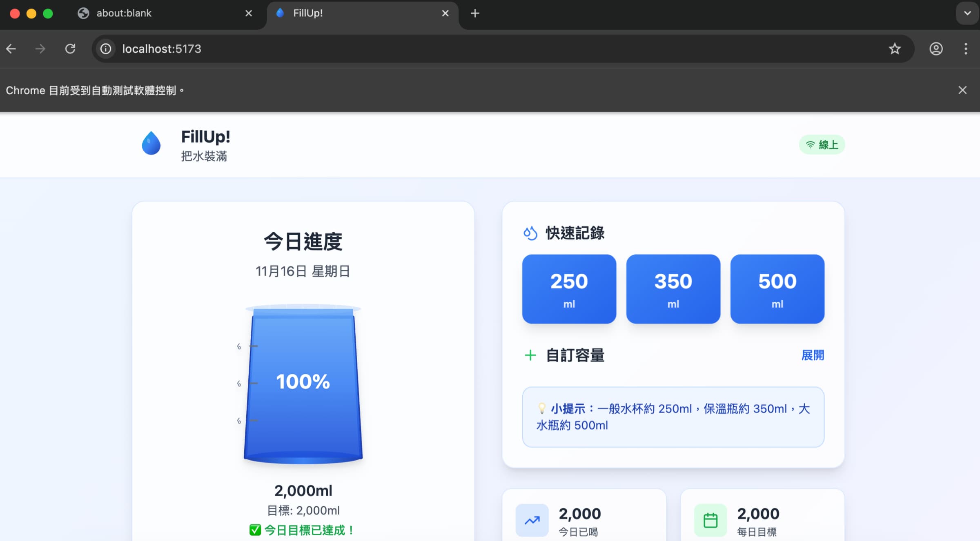Click the quick record droplets icon
980x541 pixels.
pyautogui.click(x=530, y=233)
